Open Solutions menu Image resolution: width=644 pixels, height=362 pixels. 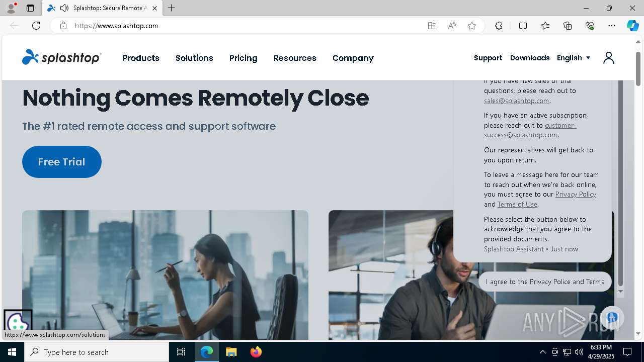pos(194,58)
